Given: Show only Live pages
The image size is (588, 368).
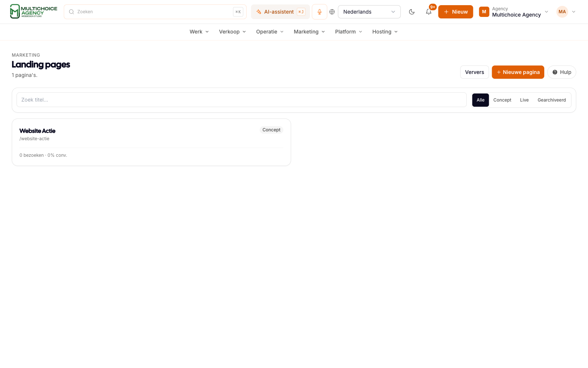Looking at the screenshot, I should click(524, 100).
